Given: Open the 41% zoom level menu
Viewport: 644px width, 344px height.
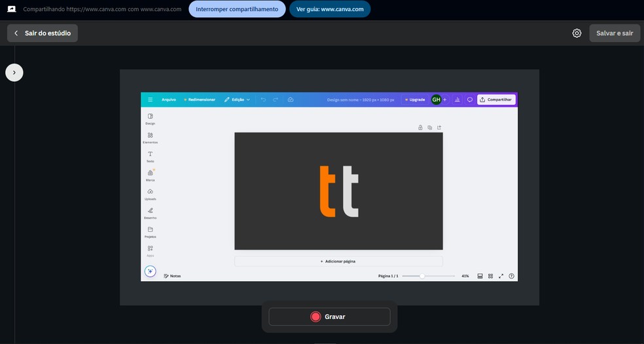Looking at the screenshot, I should tap(465, 277).
